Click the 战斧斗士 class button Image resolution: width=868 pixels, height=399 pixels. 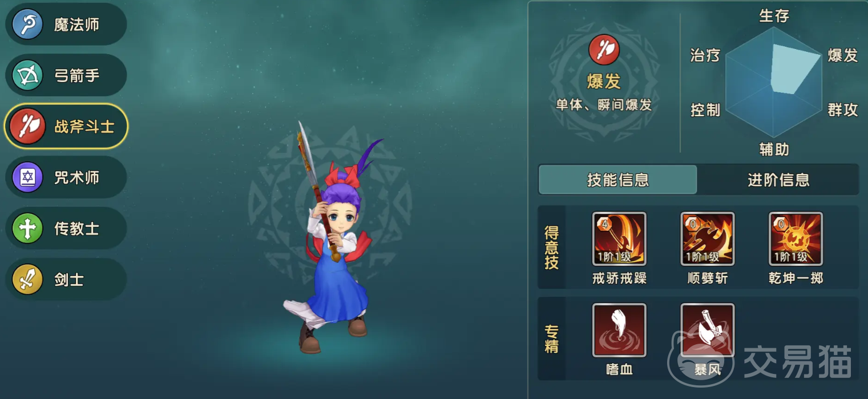[x=66, y=127]
